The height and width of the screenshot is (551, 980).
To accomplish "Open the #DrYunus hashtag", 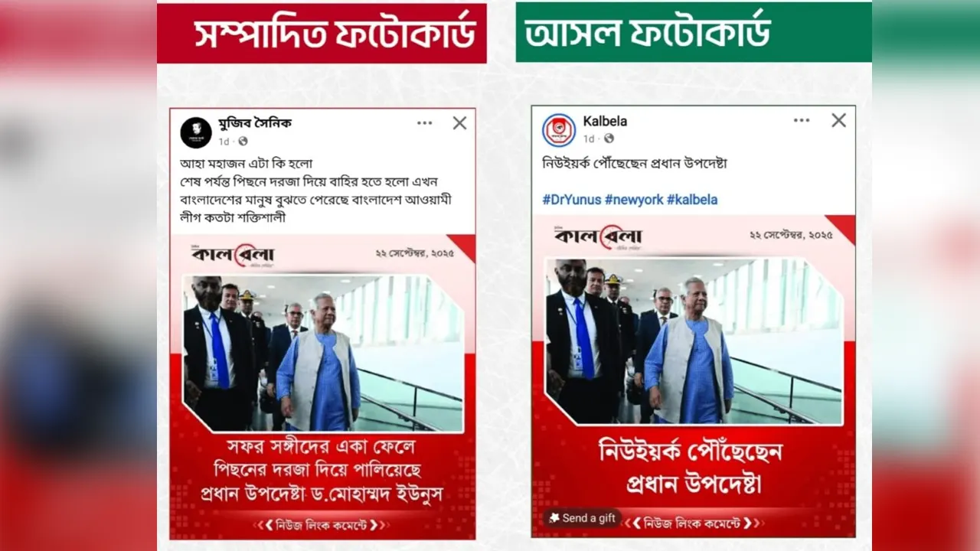I will click(x=571, y=199).
